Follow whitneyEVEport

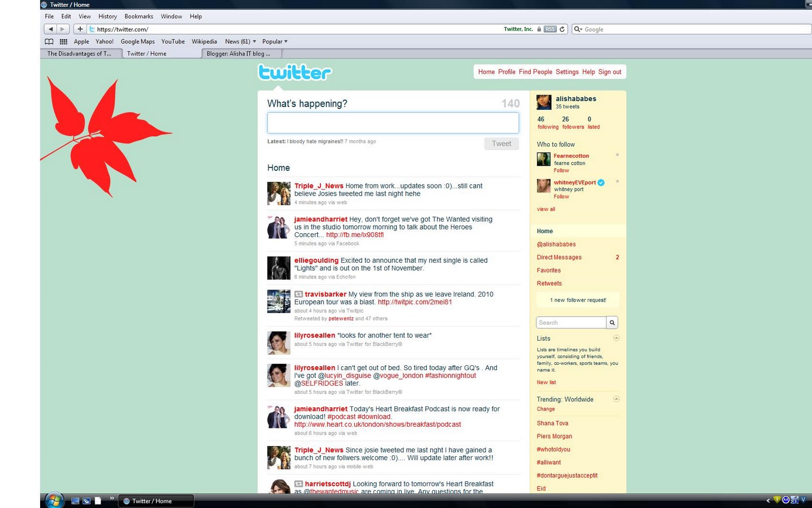point(561,197)
